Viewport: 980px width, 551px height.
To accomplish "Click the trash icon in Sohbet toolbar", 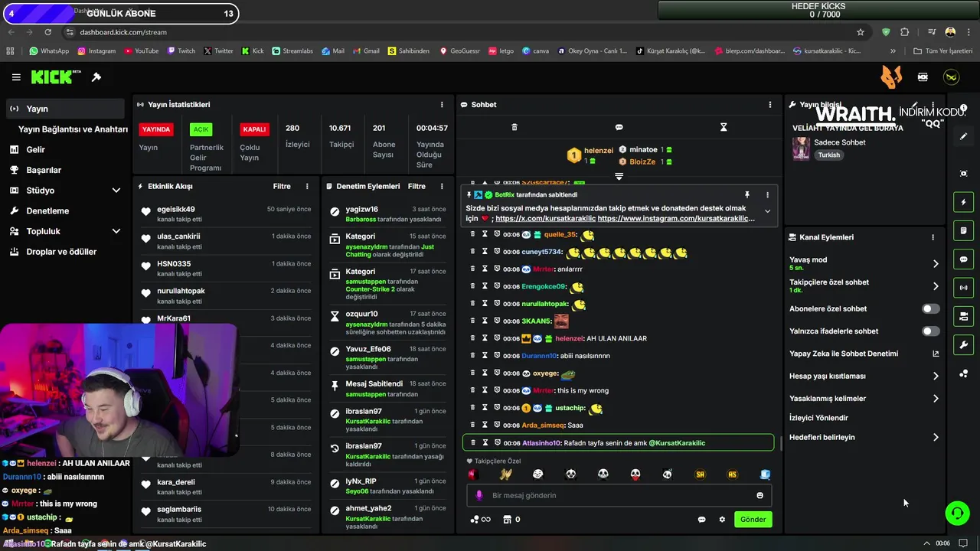I will 514,127.
